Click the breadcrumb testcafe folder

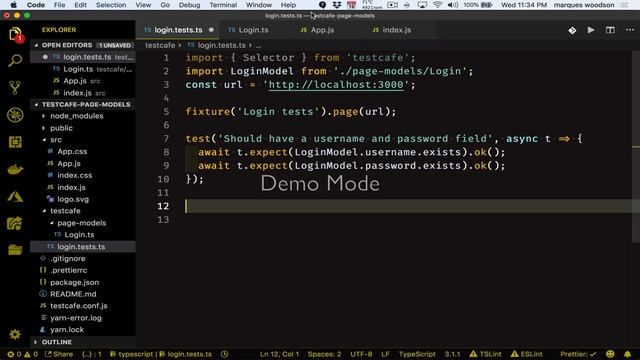pyautogui.click(x=160, y=45)
